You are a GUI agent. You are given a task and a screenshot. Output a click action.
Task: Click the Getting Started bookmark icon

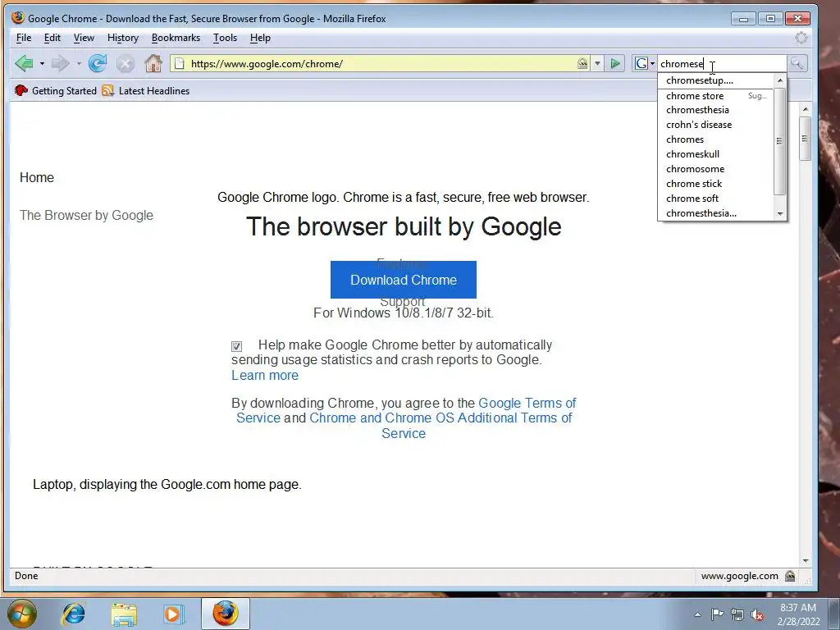[x=21, y=90]
